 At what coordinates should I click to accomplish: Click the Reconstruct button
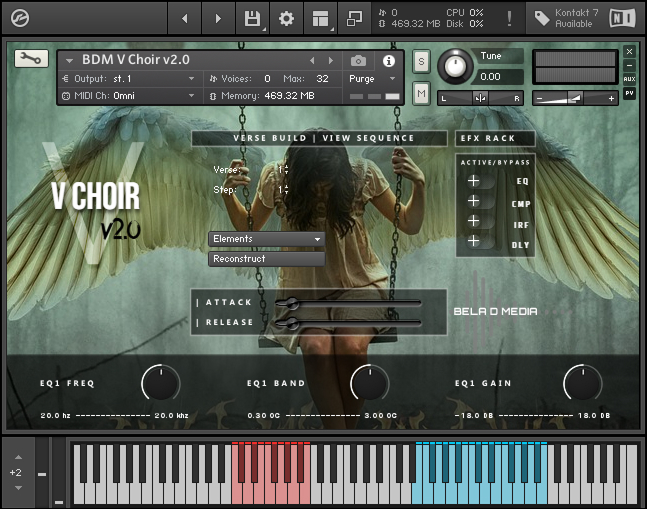(x=267, y=259)
